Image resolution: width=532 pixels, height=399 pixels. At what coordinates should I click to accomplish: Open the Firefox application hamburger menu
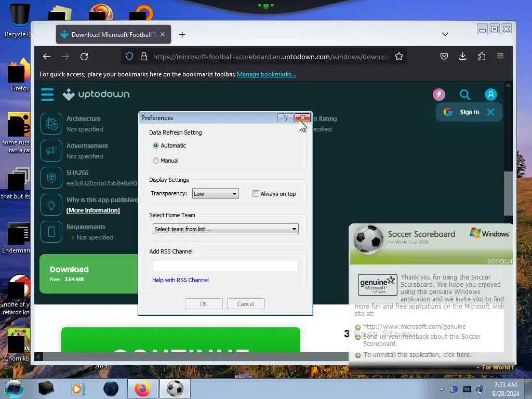[x=500, y=56]
